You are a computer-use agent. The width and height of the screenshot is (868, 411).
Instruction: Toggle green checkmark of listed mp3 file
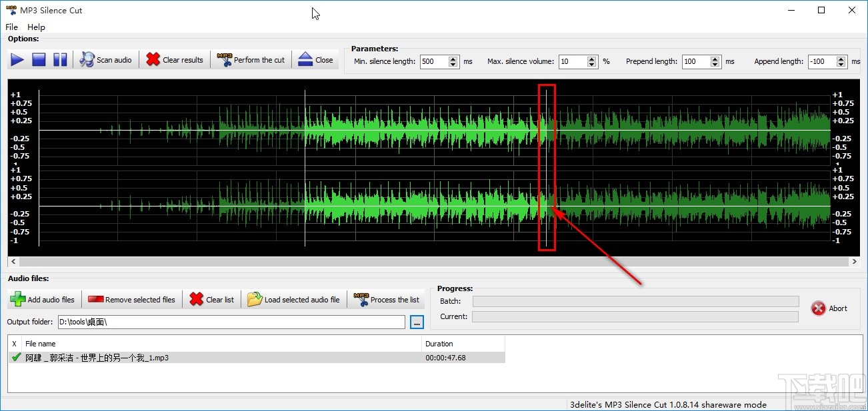click(16, 358)
